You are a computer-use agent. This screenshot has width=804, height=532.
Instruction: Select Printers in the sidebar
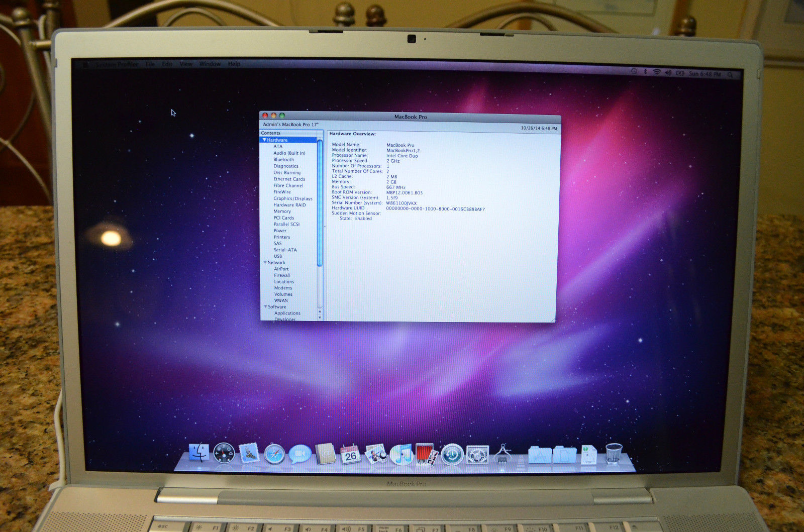click(282, 237)
